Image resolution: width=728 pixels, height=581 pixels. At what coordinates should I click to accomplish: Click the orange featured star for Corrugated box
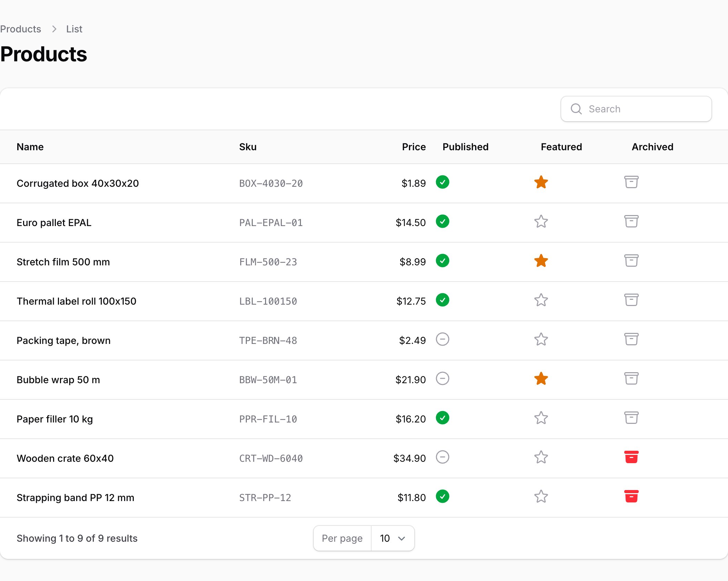pyautogui.click(x=541, y=182)
